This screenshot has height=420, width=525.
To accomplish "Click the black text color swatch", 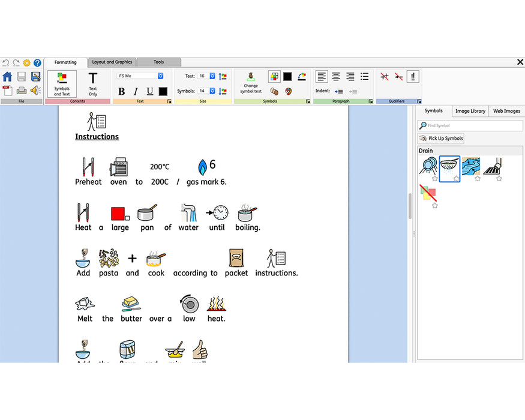I will (x=163, y=91).
